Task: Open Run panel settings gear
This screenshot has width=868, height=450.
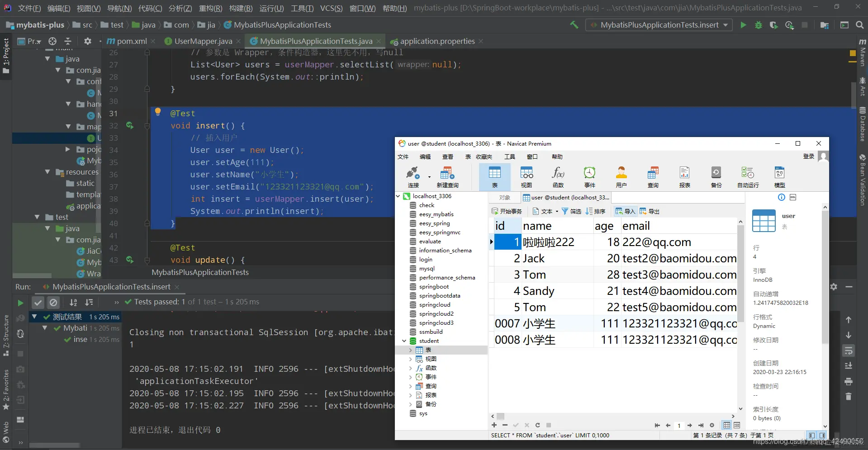Action: point(834,287)
